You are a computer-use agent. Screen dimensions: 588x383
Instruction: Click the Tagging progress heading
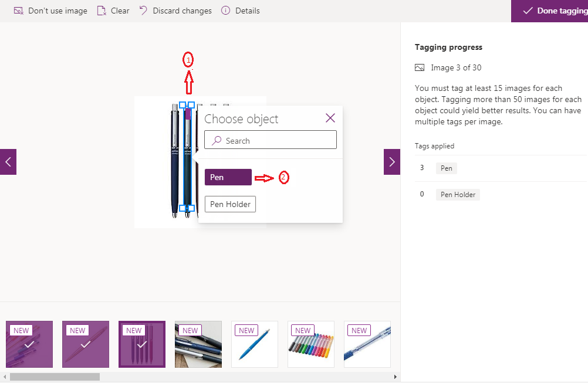pos(448,48)
